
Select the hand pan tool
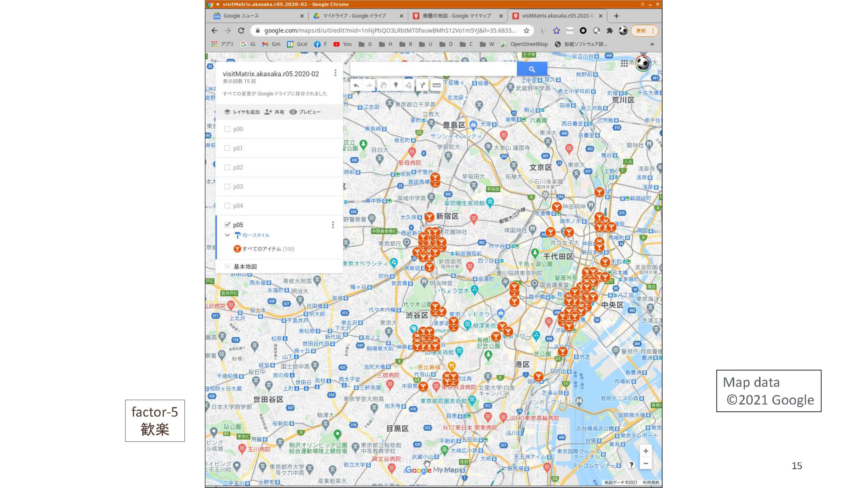383,85
